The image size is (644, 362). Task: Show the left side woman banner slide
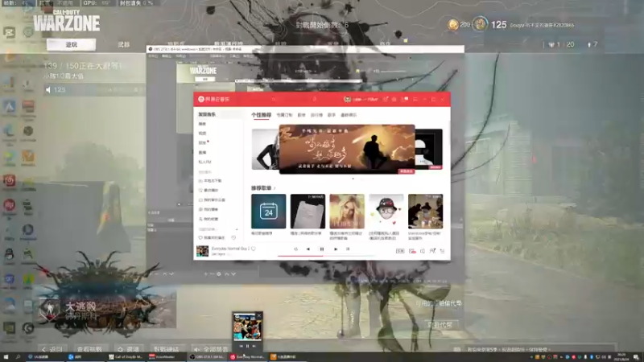coord(266,149)
